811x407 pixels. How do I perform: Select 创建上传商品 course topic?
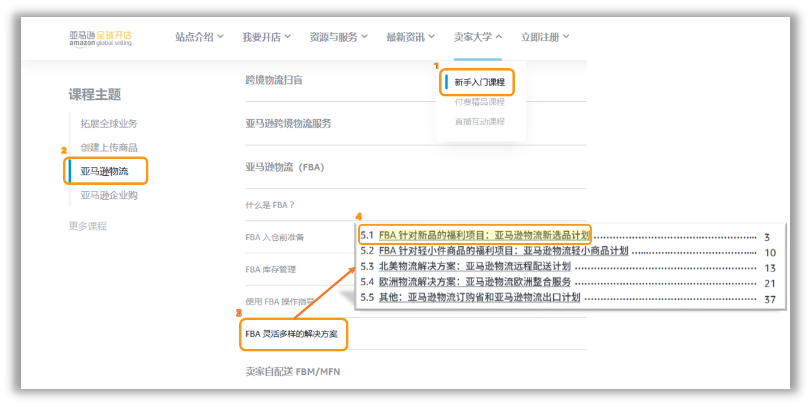point(109,147)
